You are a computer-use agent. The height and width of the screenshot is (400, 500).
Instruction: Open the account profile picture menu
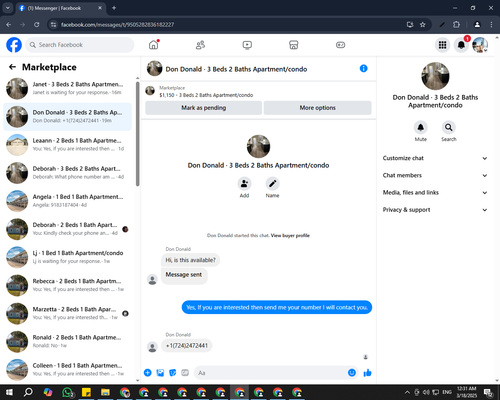pyautogui.click(x=480, y=45)
